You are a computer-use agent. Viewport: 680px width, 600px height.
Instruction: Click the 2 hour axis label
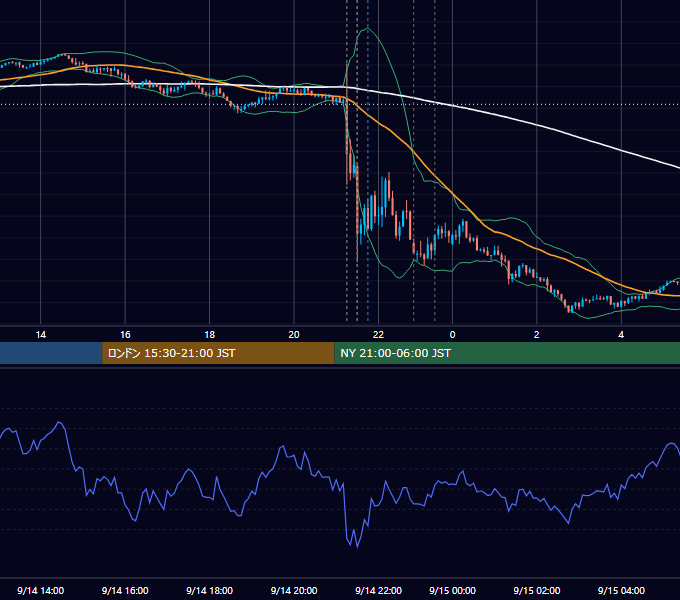tap(536, 335)
